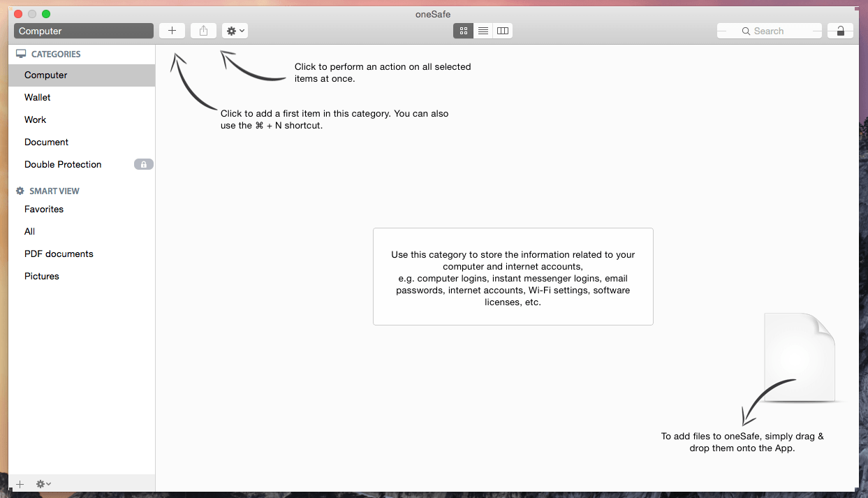This screenshot has width=868, height=498.
Task: Open the Double Protection category
Action: tap(82, 165)
